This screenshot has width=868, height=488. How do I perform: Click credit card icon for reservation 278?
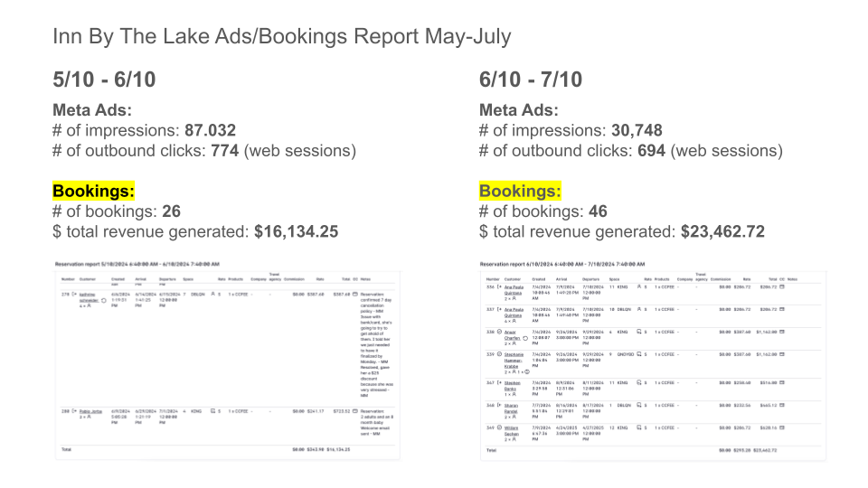click(x=354, y=294)
